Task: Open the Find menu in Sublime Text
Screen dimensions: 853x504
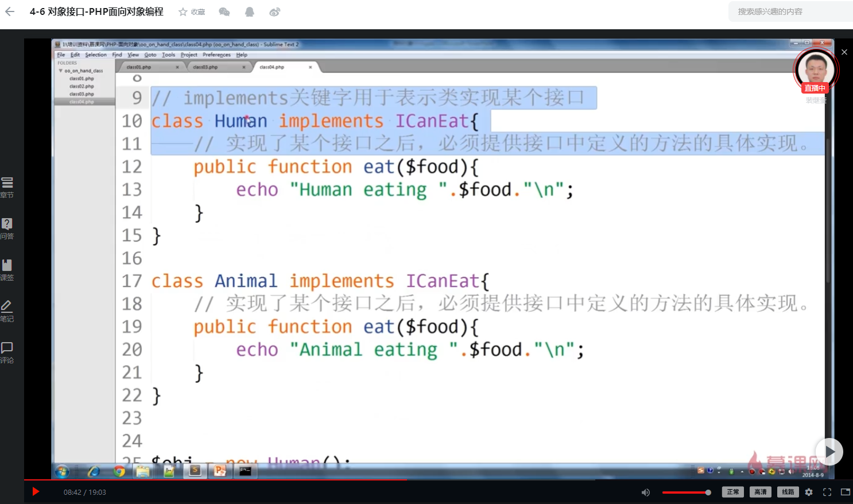Action: pyautogui.click(x=117, y=55)
